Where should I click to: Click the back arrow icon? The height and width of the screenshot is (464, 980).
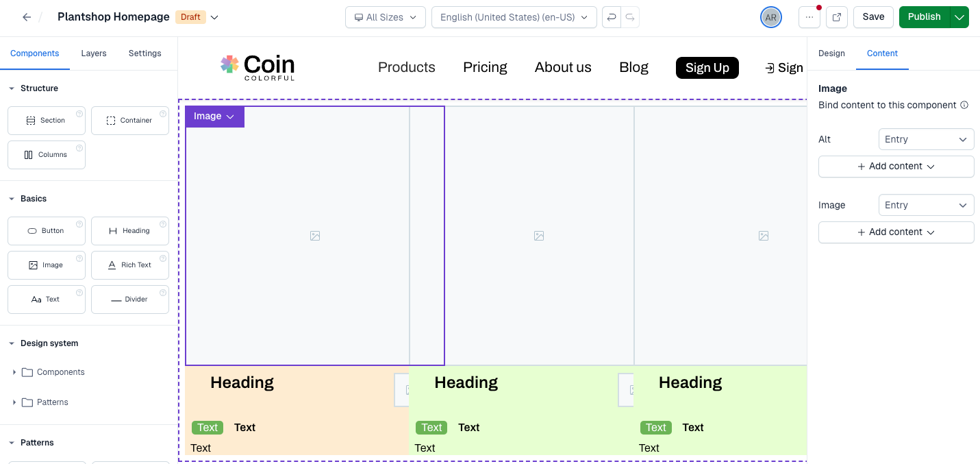point(27,17)
